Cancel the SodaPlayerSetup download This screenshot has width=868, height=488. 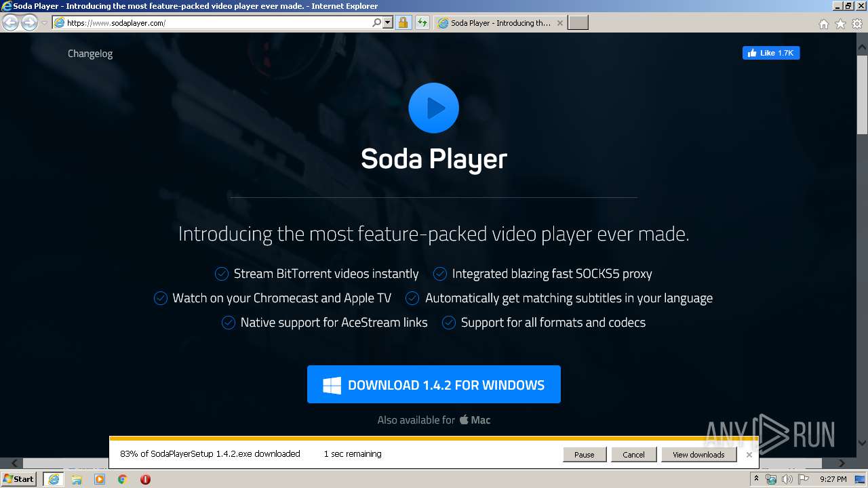tap(633, 455)
